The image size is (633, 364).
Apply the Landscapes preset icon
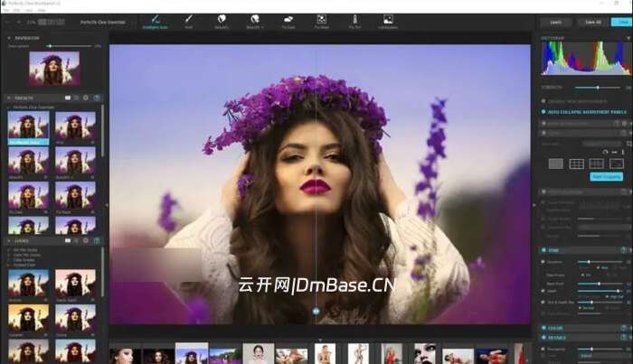point(388,22)
